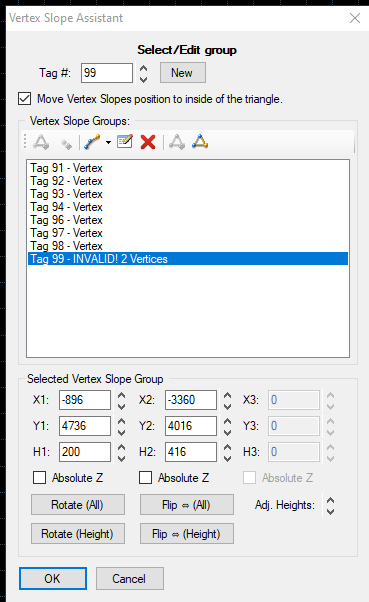Screen dimensions: 369x602
Task: Click the first grayed triangle toolbar icon
Action: click(x=41, y=142)
